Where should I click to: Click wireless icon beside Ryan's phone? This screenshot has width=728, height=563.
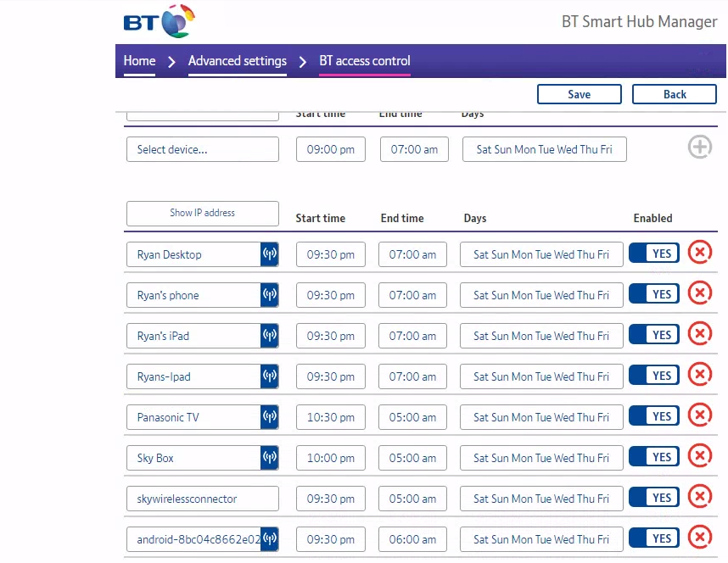coord(269,295)
